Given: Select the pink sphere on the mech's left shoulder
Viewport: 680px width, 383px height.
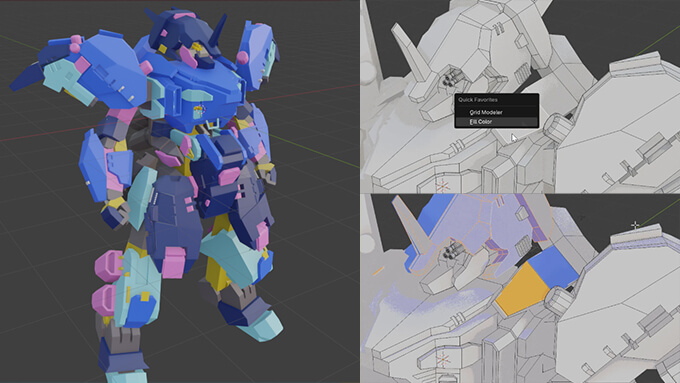Looking at the screenshot, I should click(242, 57).
